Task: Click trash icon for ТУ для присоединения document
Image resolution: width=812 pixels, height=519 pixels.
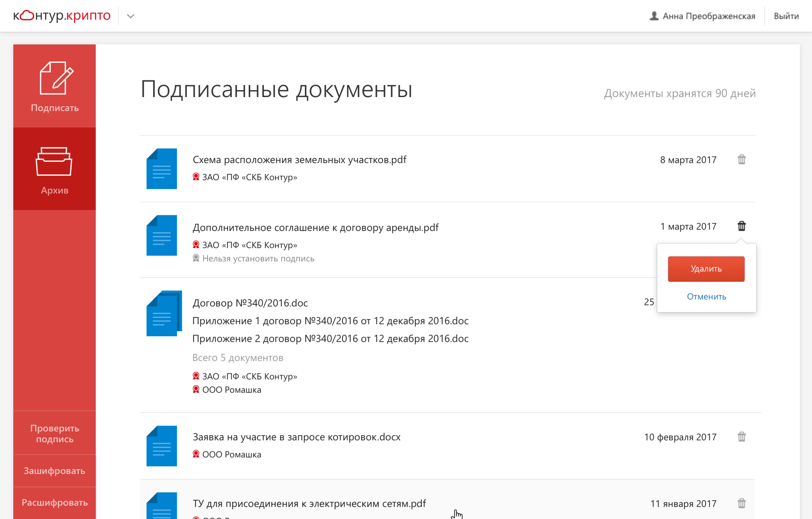Action: 742,503
